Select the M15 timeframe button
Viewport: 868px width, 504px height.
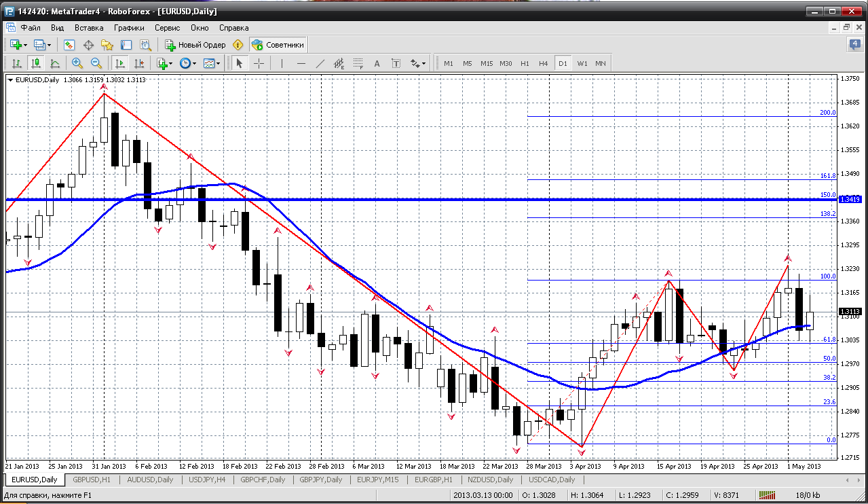pyautogui.click(x=487, y=63)
